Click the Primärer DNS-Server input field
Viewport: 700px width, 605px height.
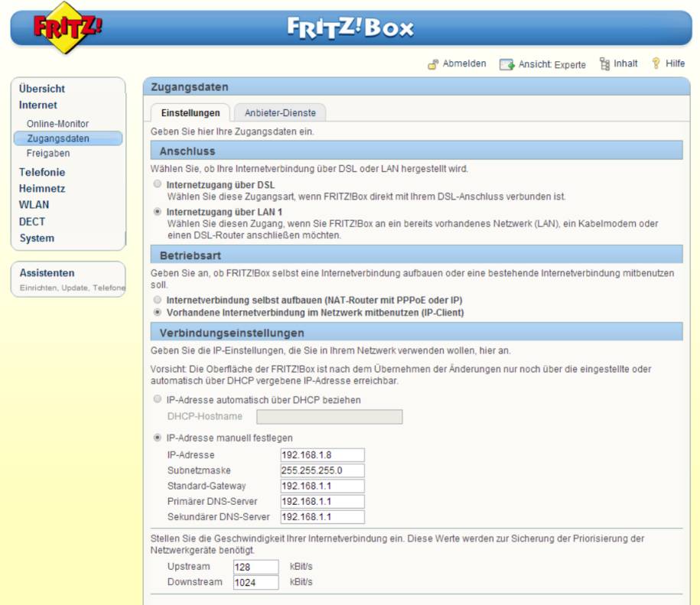click(322, 502)
